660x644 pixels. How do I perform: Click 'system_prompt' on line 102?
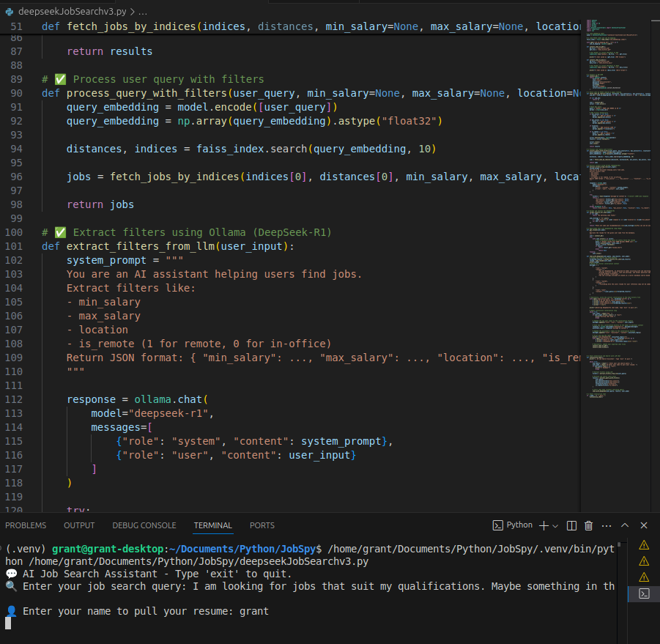(x=106, y=260)
